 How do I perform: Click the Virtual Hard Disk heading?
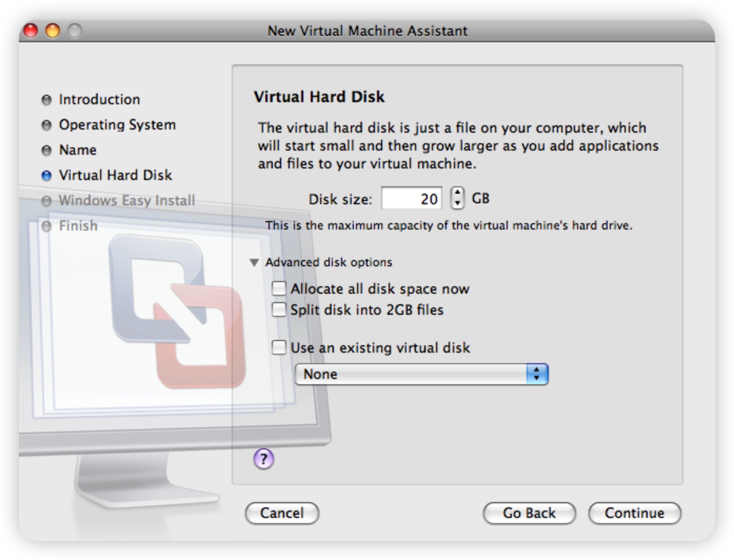pos(319,97)
